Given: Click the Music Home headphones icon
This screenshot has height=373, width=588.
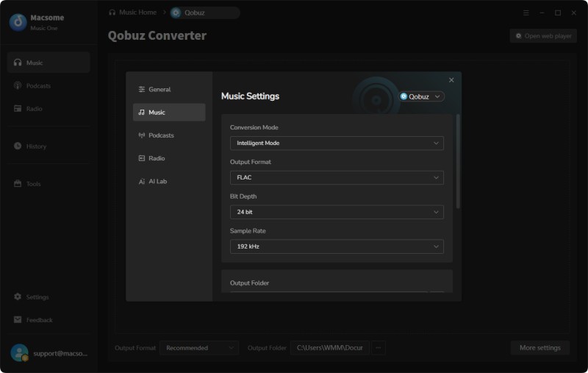Looking at the screenshot, I should click(112, 13).
